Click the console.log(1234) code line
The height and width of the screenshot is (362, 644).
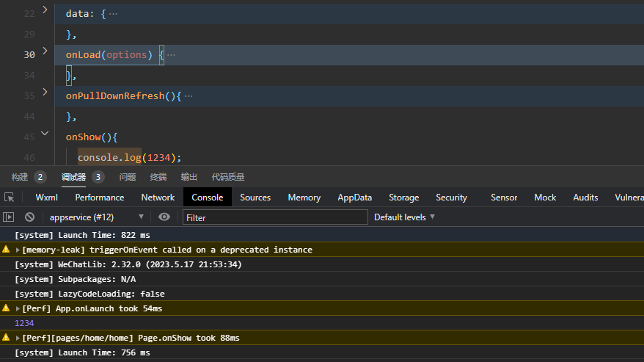(129, 158)
